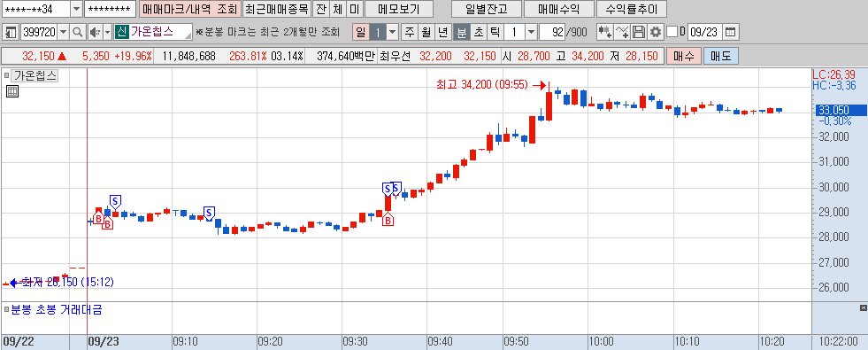Viewport: 868px width, 350px height.
Task: Click the 매도 sell button
Action: pos(721,57)
